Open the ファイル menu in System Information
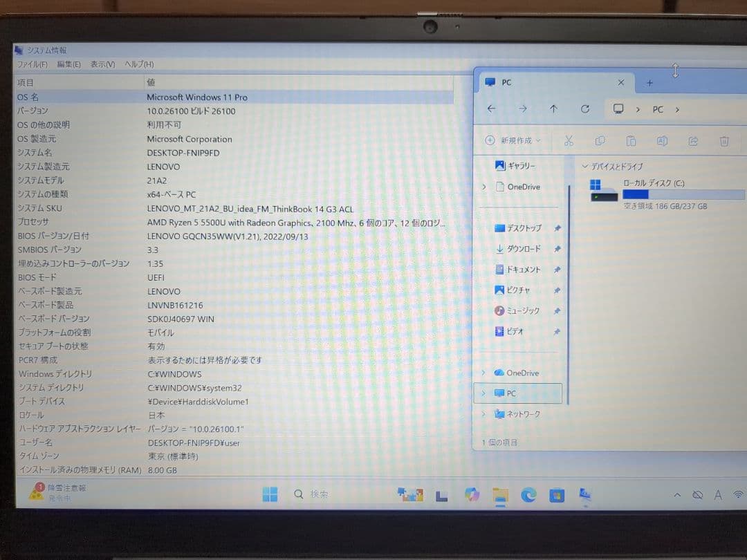Screen dimensions: 747x560 click(33, 64)
